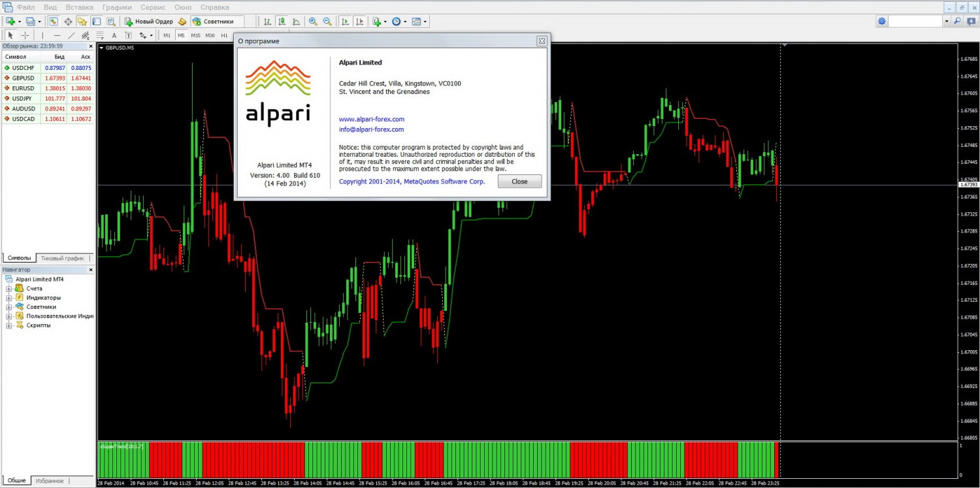The height and width of the screenshot is (488, 980).
Task: Select the trendline drawing tool
Action: click(x=71, y=35)
